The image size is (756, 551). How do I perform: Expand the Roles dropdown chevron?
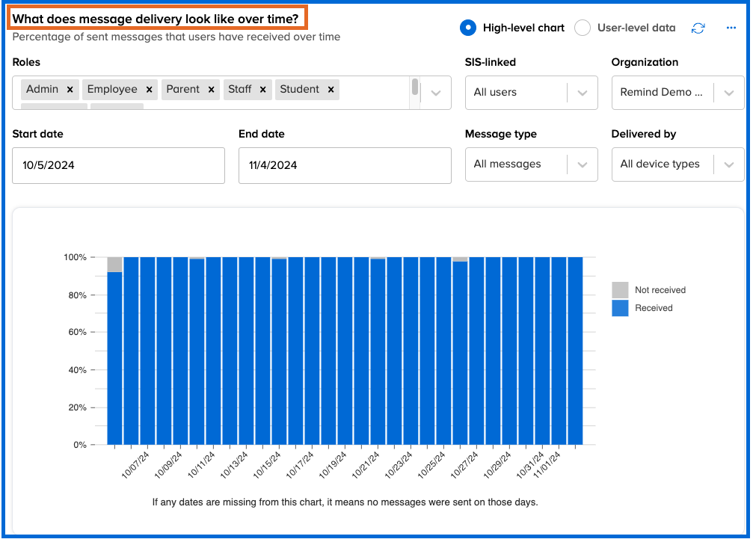(x=437, y=93)
